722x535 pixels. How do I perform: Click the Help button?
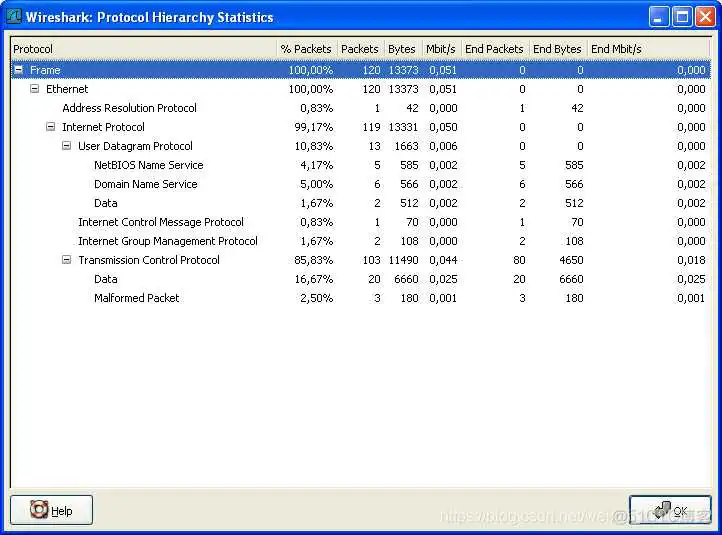click(x=52, y=510)
